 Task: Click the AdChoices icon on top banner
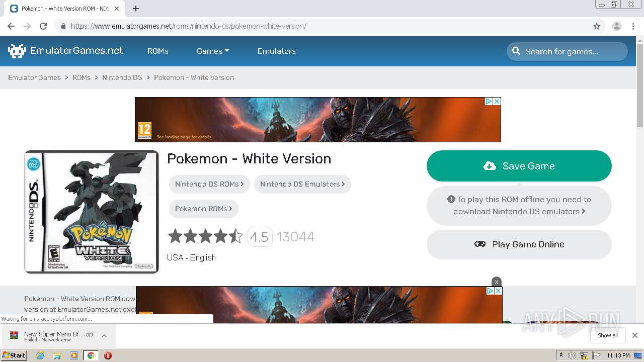pyautogui.click(x=489, y=101)
